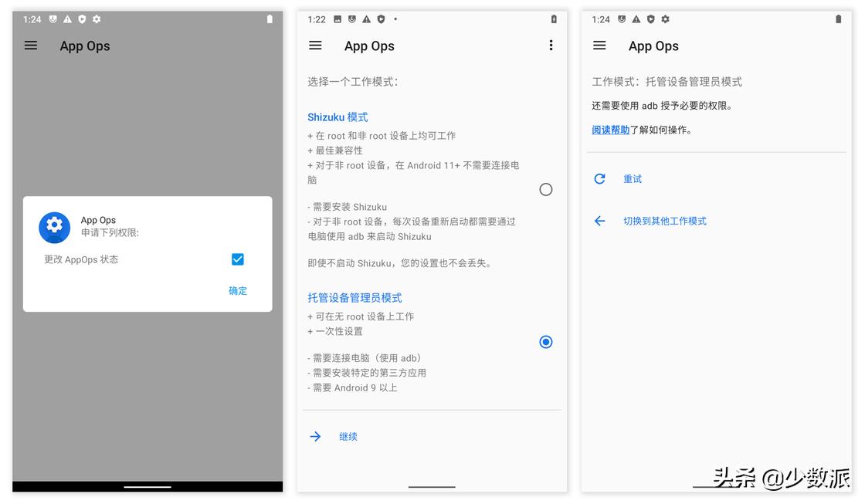The width and height of the screenshot is (865, 504).
Task: Click 一次性设置 text line
Action: coord(335,331)
